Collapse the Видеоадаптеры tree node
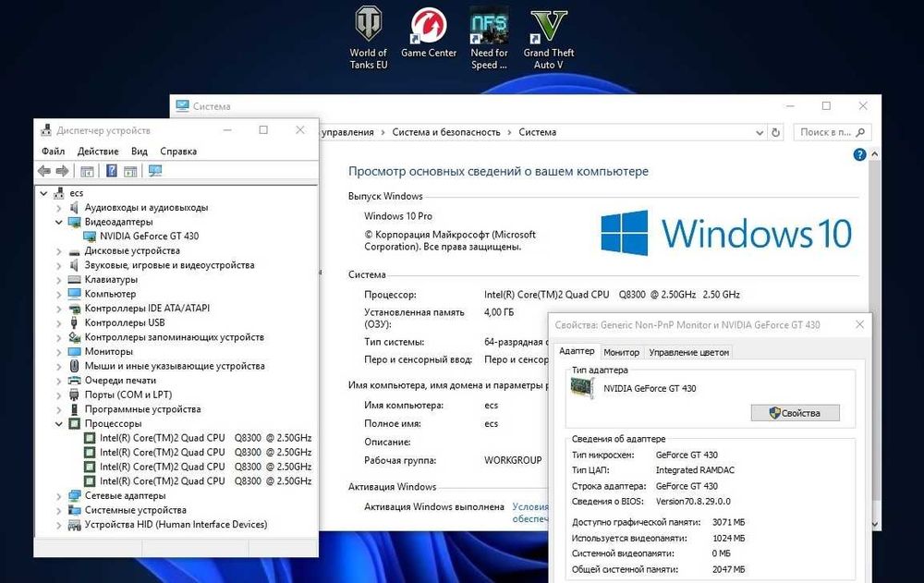This screenshot has width=924, height=583. (x=59, y=223)
